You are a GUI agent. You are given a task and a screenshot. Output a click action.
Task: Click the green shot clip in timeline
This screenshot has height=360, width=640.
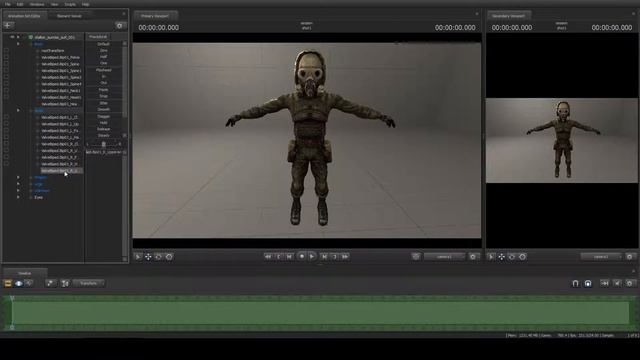[x=320, y=313]
